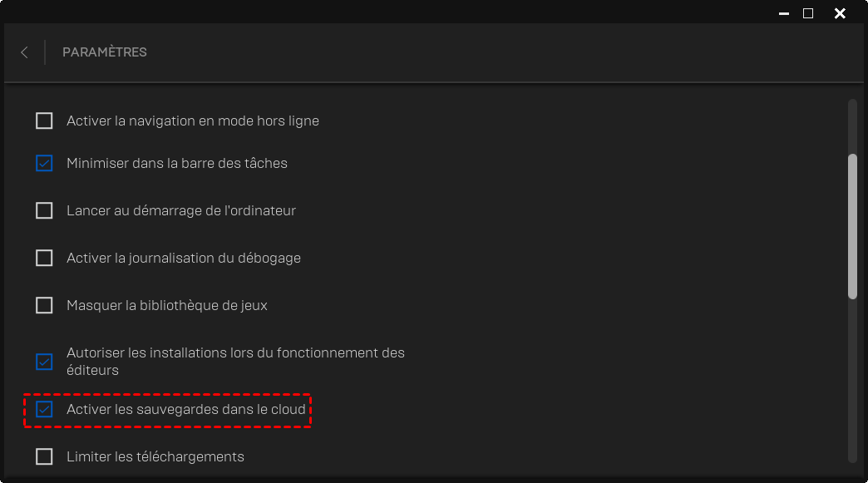Image resolution: width=868 pixels, height=483 pixels.
Task: Disable Autoriser les installations lors du fonctionnement checkbox
Action: 44,362
